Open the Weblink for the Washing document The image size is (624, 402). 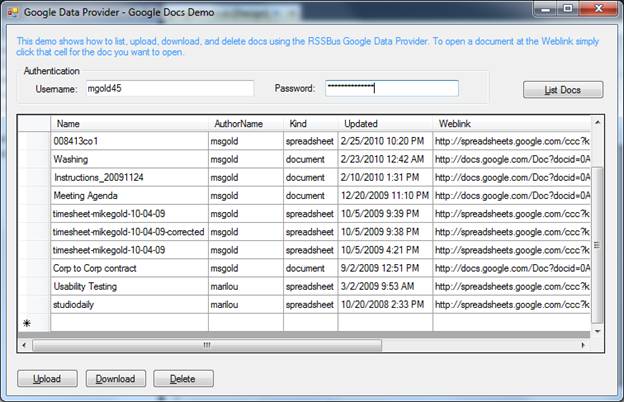click(x=512, y=159)
